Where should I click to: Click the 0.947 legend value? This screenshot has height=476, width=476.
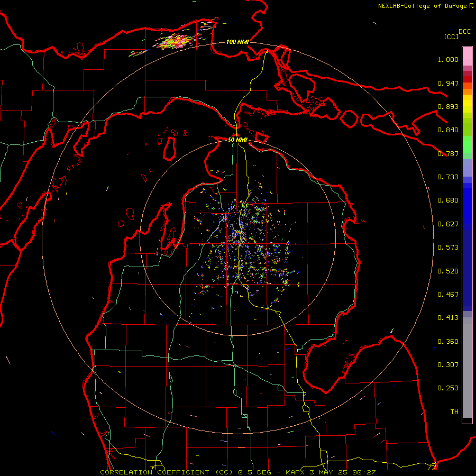click(448, 83)
